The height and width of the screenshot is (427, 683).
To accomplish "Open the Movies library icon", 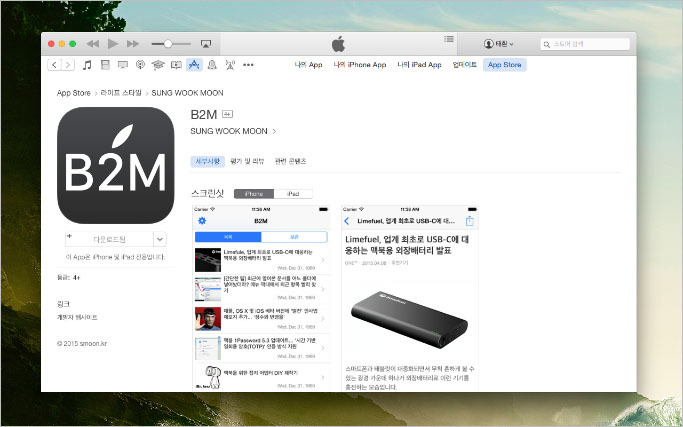I will click(x=105, y=65).
